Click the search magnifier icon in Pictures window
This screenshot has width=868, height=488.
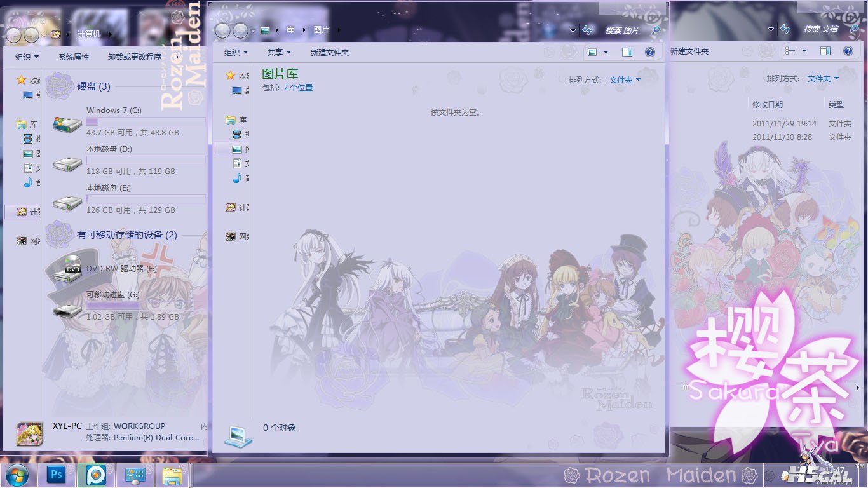tap(656, 30)
